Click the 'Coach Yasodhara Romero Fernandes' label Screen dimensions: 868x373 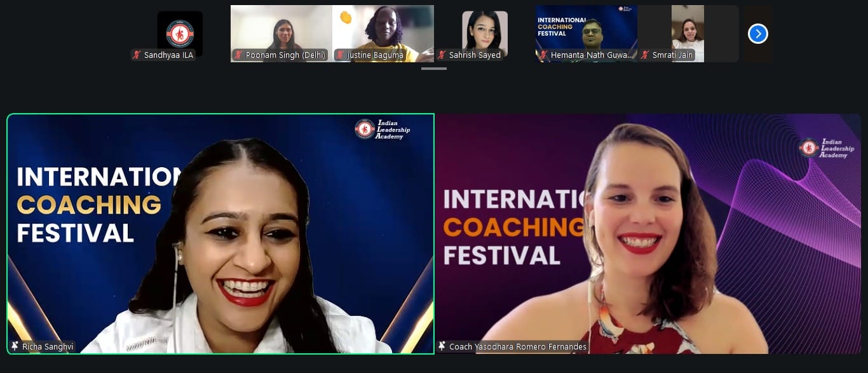pyautogui.click(x=518, y=346)
